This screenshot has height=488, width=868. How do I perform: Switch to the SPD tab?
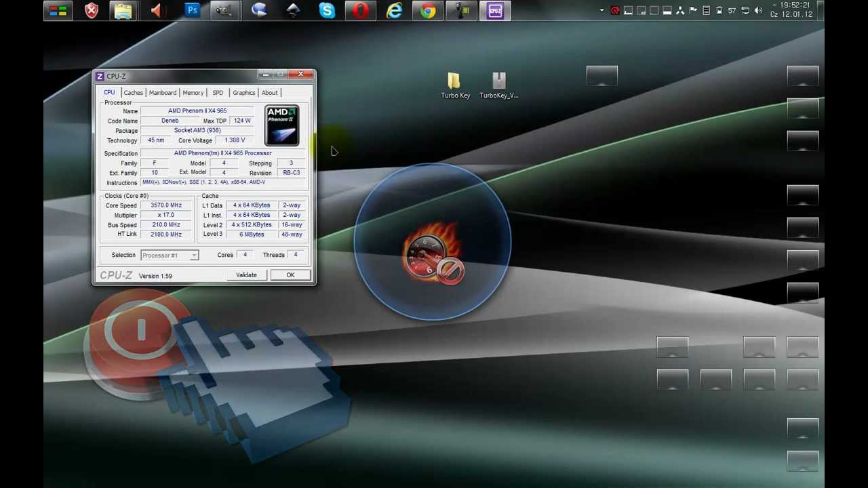[218, 93]
